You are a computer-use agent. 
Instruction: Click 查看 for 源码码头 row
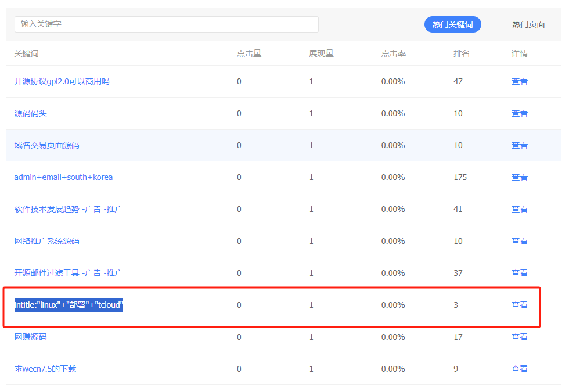pyautogui.click(x=519, y=113)
